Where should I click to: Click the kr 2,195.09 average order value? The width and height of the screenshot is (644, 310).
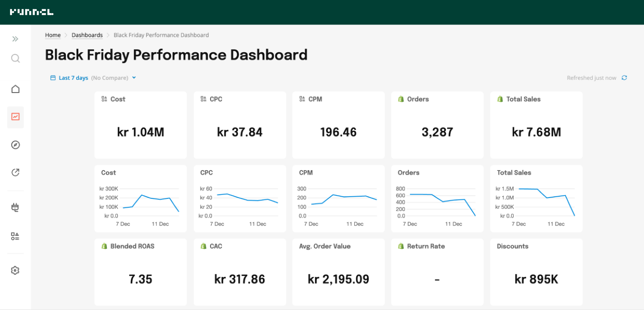click(x=338, y=279)
